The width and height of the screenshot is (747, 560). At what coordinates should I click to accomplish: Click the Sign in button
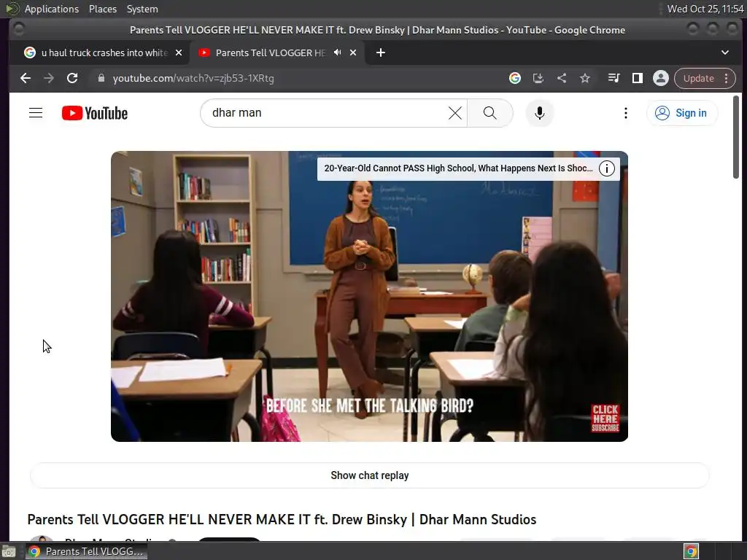tap(681, 113)
